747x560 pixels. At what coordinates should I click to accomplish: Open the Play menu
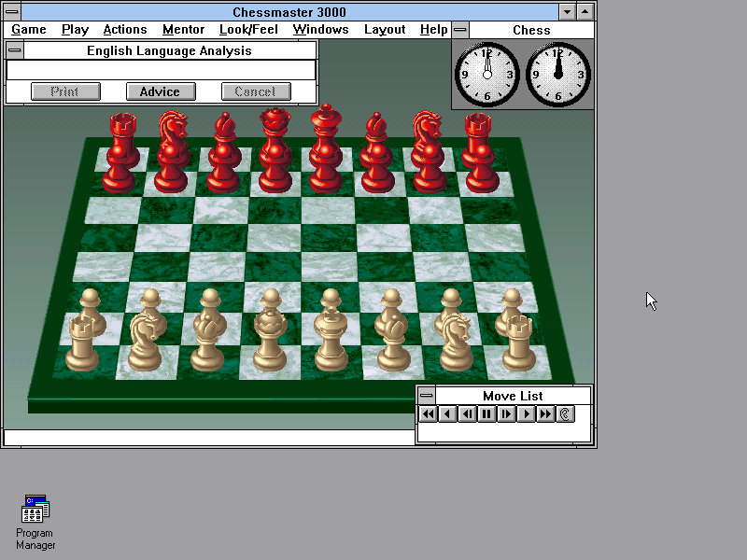click(x=76, y=30)
